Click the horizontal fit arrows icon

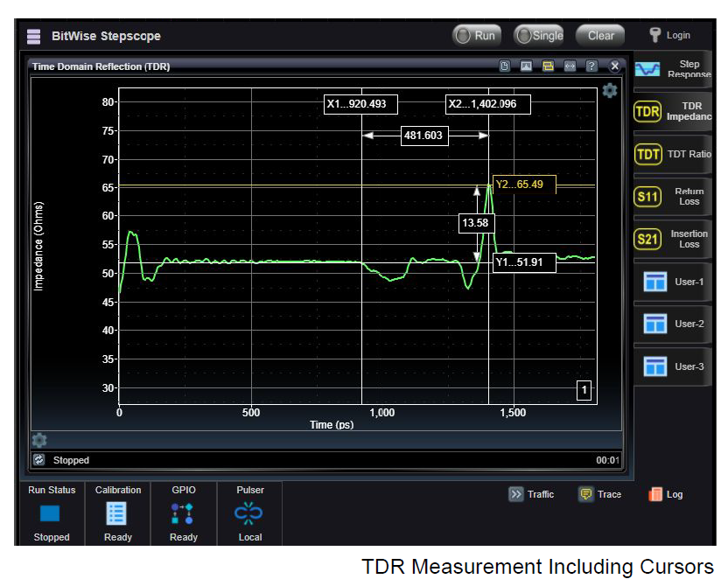tap(570, 66)
